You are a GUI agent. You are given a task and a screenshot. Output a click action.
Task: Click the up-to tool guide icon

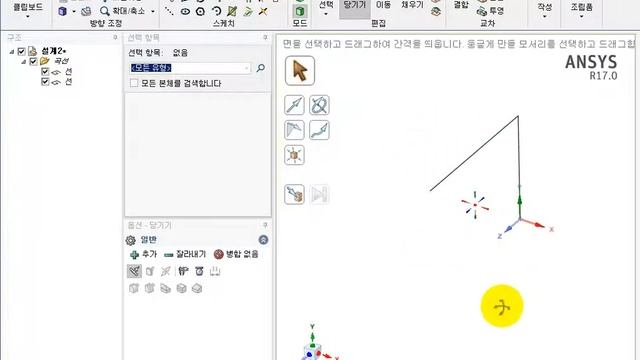(x=294, y=194)
